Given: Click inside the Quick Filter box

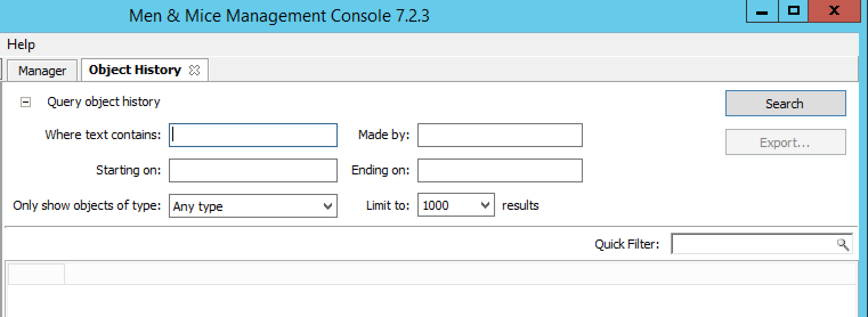Looking at the screenshot, I should click(753, 245).
